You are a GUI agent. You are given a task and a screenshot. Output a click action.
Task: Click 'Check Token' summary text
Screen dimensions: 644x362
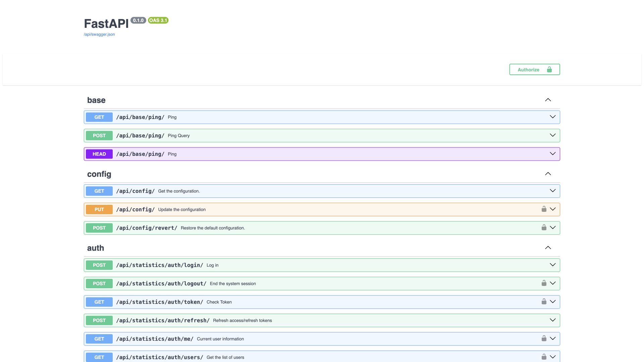point(219,302)
